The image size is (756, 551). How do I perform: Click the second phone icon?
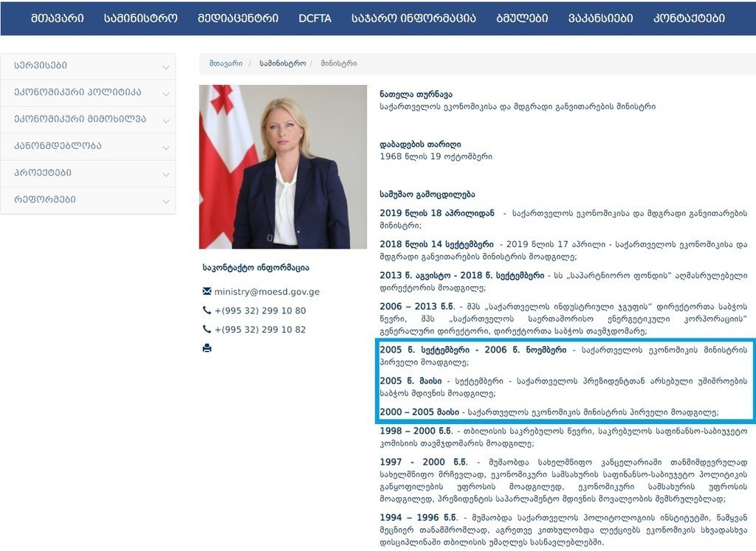207,329
